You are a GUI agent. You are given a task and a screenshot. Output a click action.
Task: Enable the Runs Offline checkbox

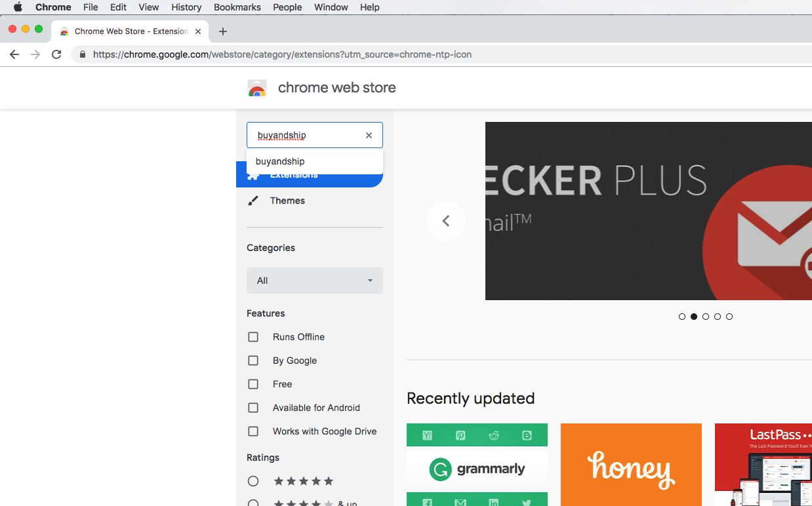coord(253,337)
